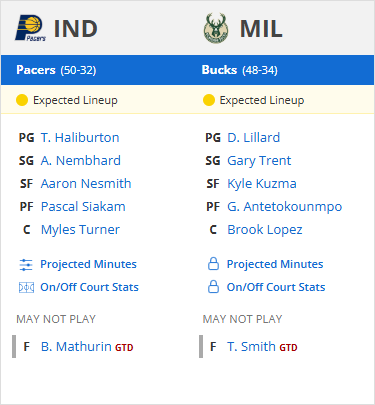
Task: Click the Milwaukee Bucks team logo
Action: [x=216, y=29]
